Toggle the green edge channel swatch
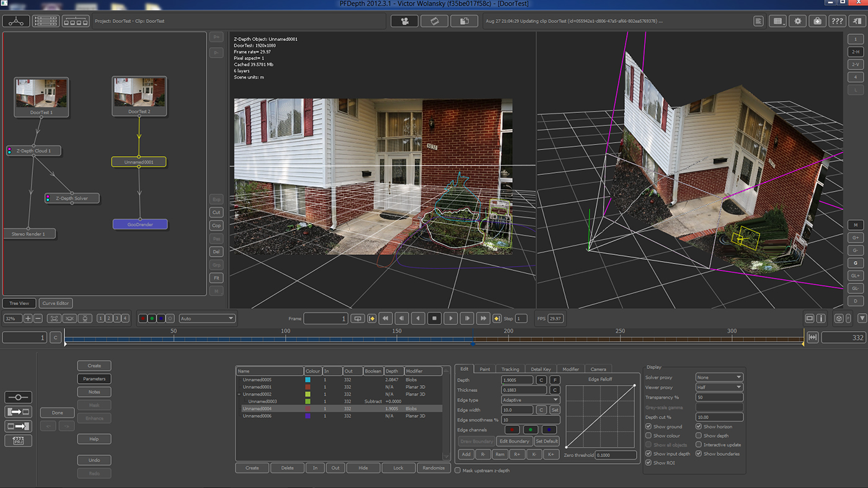The image size is (868, 488). tap(531, 430)
